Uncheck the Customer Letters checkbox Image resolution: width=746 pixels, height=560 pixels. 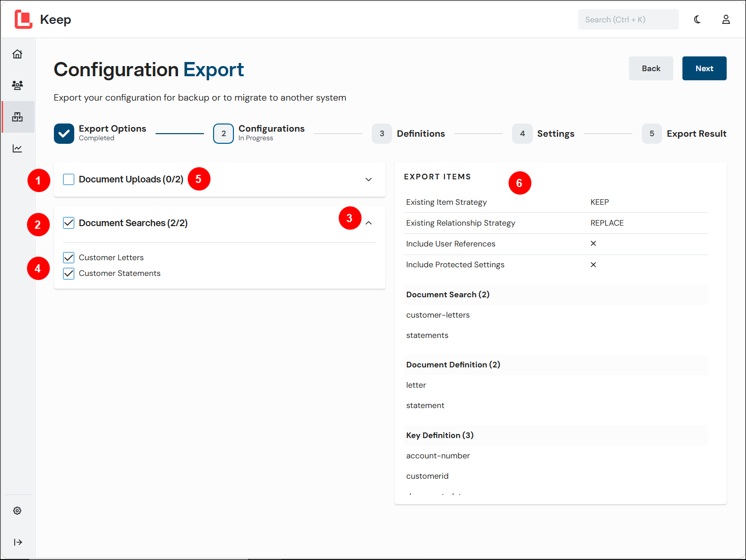tap(69, 258)
